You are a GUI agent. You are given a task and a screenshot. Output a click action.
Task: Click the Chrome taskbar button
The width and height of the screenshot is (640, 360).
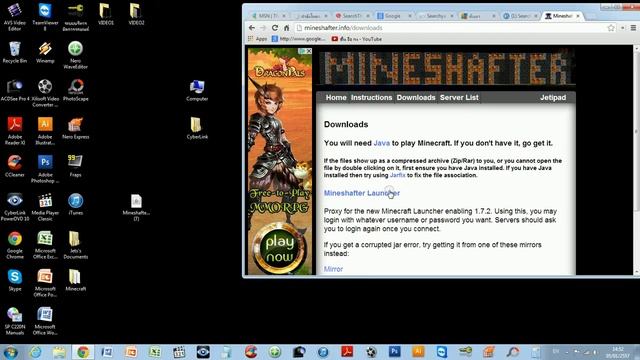coord(83,352)
